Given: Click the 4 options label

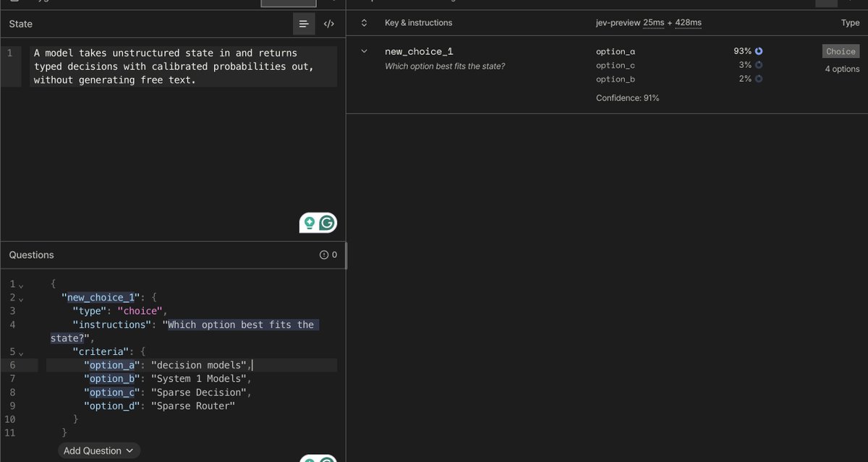Looking at the screenshot, I should point(842,69).
